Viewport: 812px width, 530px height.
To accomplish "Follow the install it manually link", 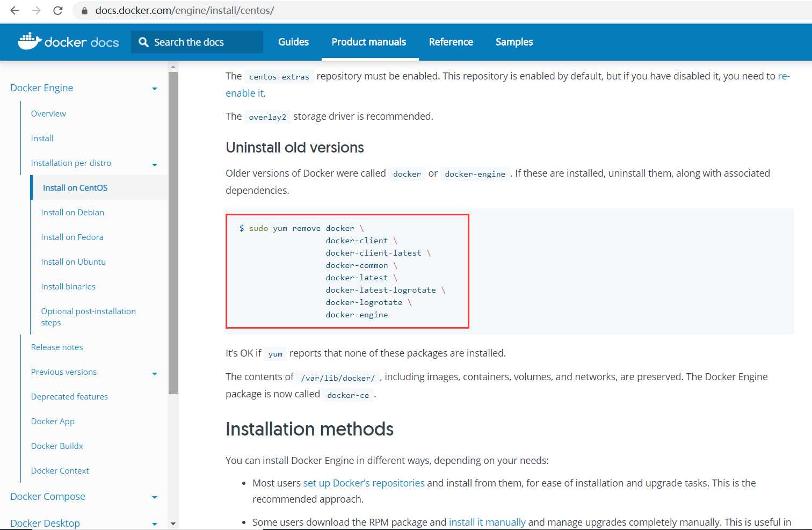I will (x=487, y=522).
